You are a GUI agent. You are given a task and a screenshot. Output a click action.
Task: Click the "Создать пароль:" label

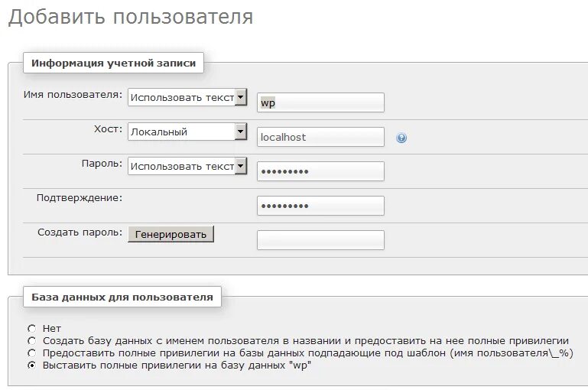click(x=80, y=232)
